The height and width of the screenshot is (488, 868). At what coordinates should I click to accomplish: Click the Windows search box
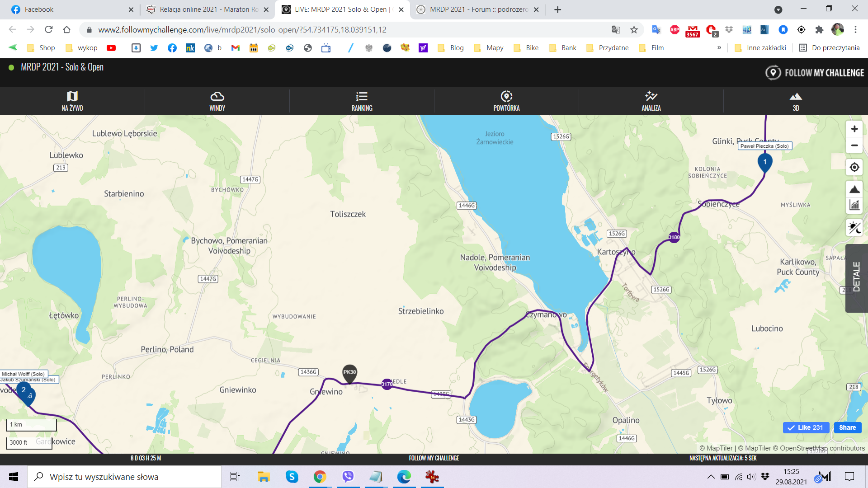[125, 477]
